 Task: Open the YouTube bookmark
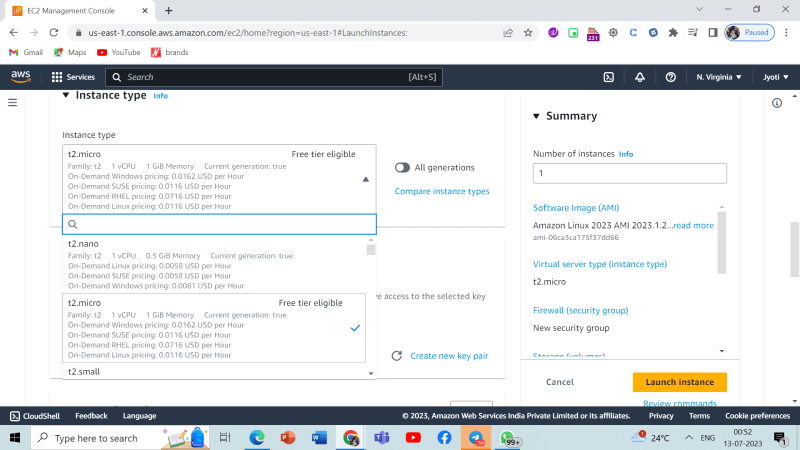(118, 52)
